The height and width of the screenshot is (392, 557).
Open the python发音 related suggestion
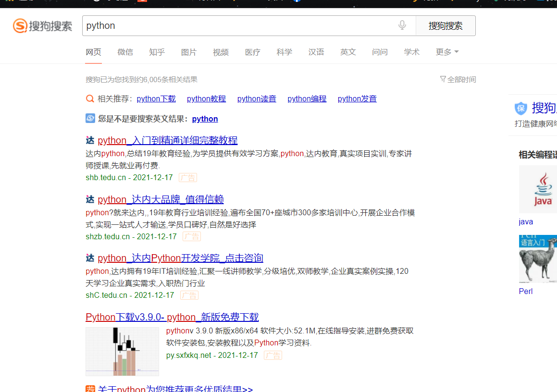(x=357, y=98)
